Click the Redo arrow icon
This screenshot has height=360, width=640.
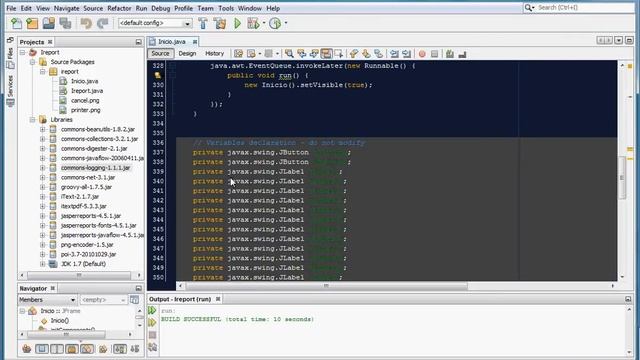click(102, 23)
